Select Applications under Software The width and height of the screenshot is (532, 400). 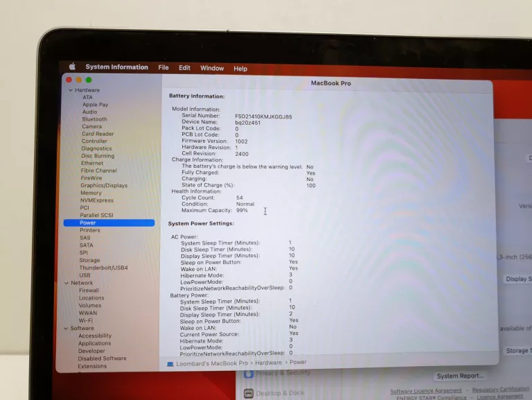(94, 343)
